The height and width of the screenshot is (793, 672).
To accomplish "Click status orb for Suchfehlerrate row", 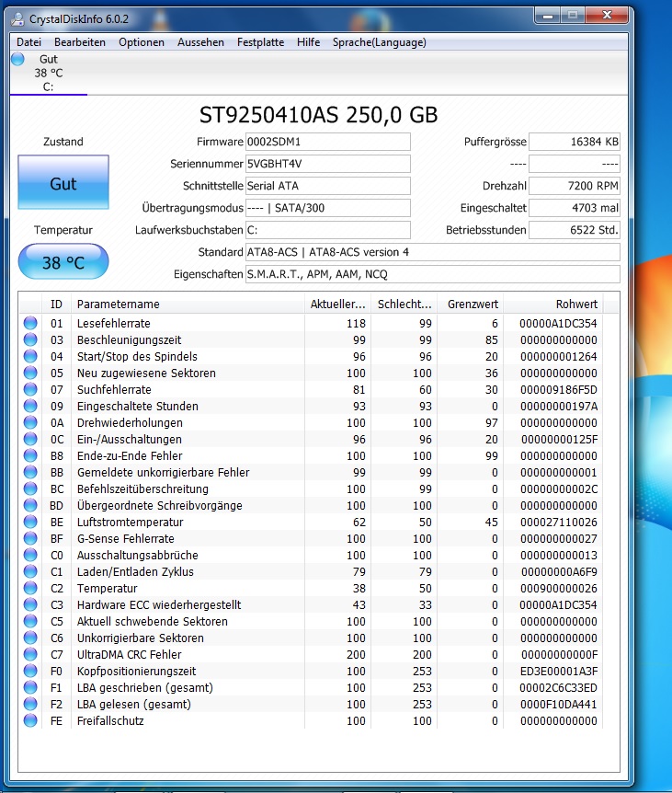I will click(30, 389).
